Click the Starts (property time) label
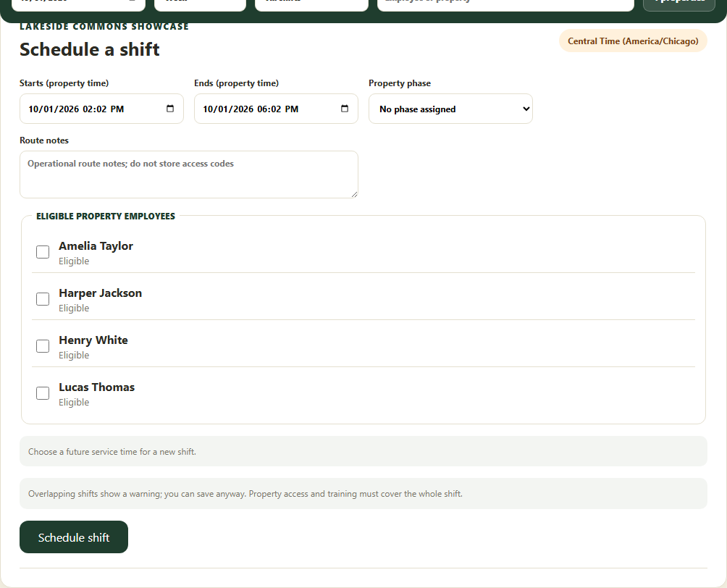The image size is (727, 588). 64,83
